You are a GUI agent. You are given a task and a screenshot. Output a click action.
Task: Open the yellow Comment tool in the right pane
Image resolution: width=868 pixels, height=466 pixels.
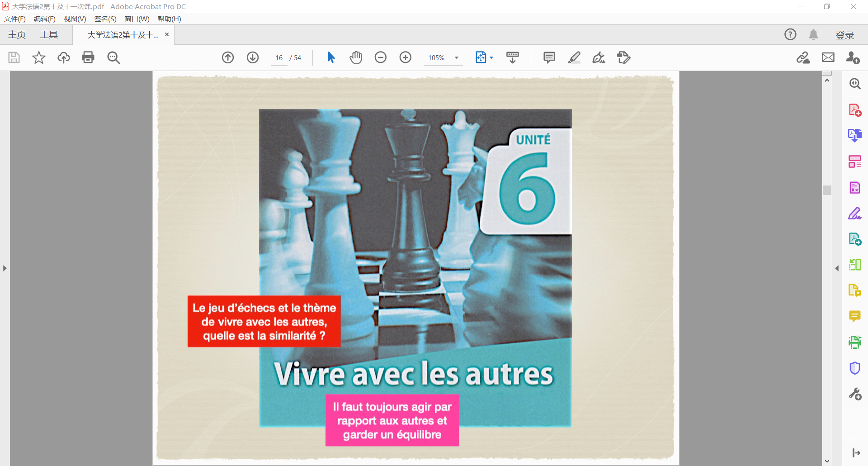point(855,316)
